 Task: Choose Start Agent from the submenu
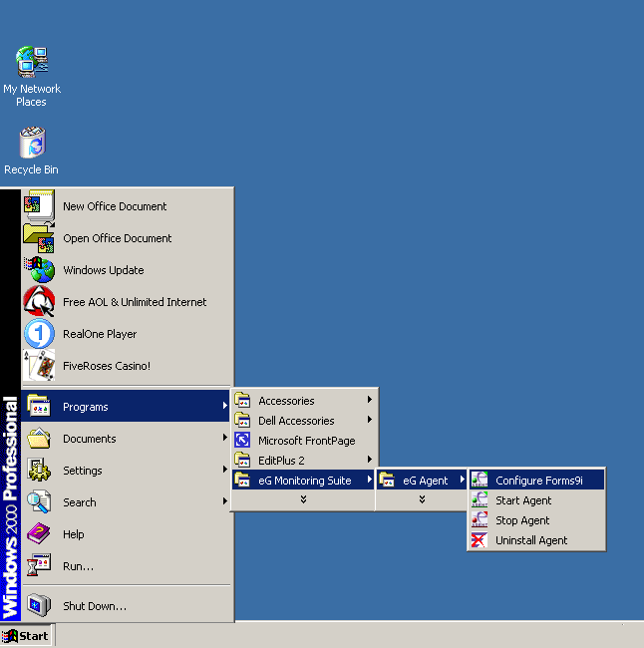pyautogui.click(x=536, y=500)
